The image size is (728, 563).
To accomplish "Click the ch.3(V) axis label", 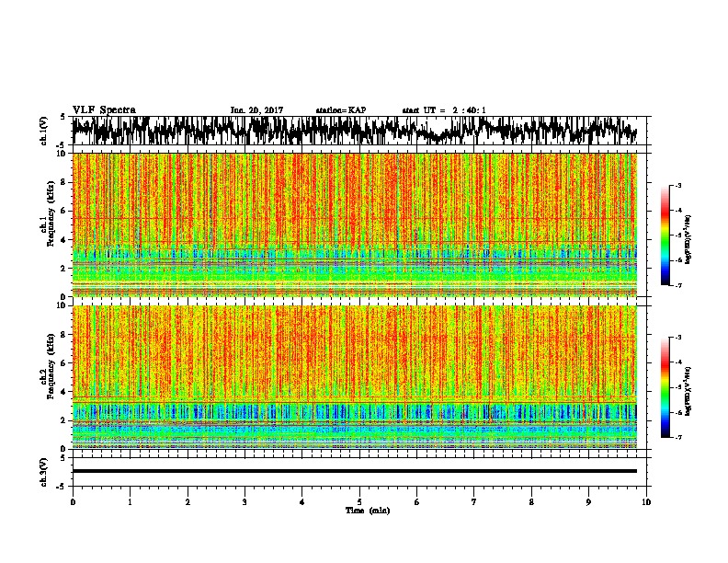I will (x=44, y=473).
